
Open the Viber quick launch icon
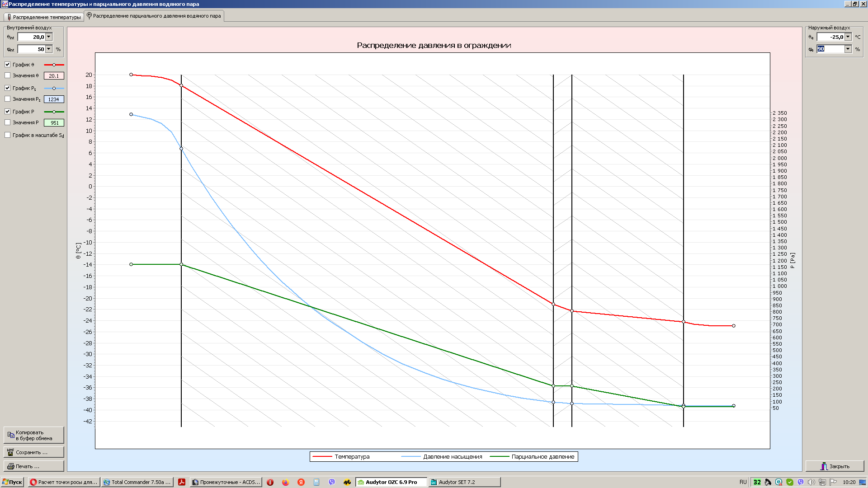coord(332,482)
